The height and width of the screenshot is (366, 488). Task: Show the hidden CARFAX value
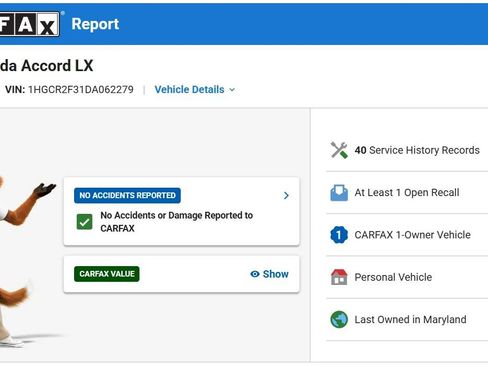[x=269, y=274]
